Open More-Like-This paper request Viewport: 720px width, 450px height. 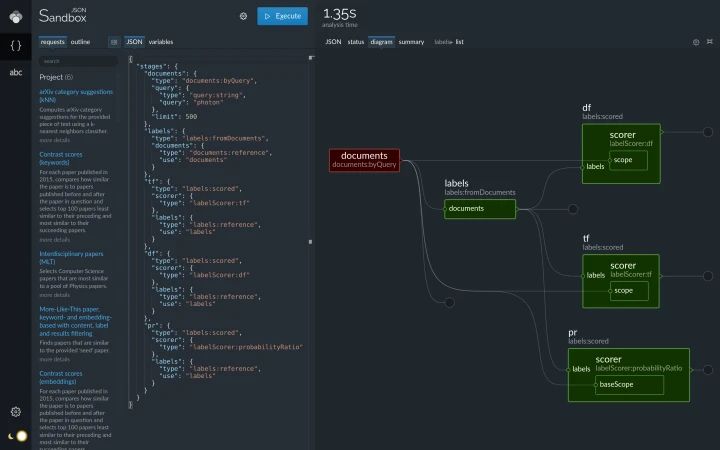coord(75,321)
